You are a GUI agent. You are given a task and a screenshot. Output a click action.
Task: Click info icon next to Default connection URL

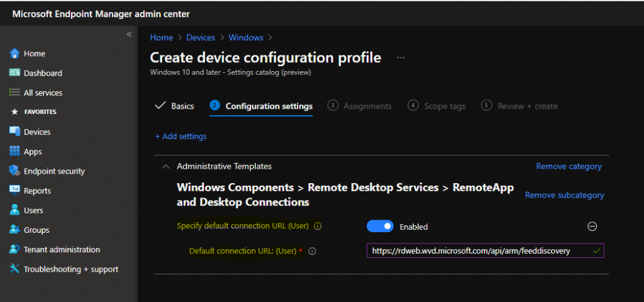click(312, 251)
